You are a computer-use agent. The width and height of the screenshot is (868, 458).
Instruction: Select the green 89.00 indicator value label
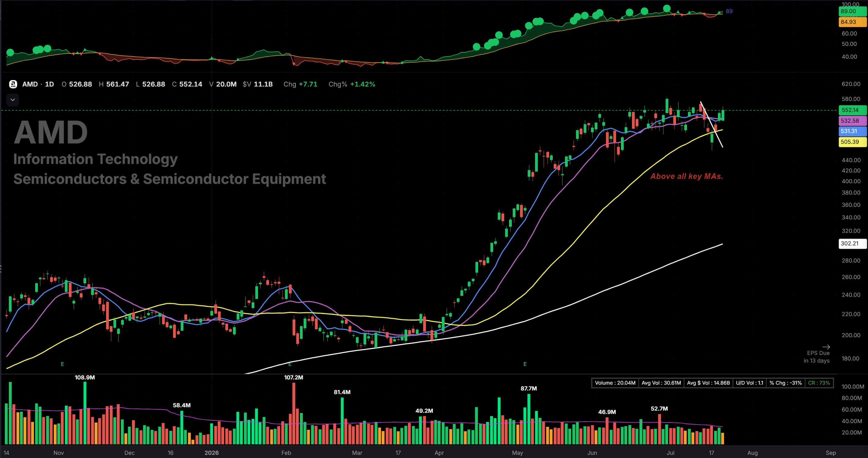tap(852, 11)
